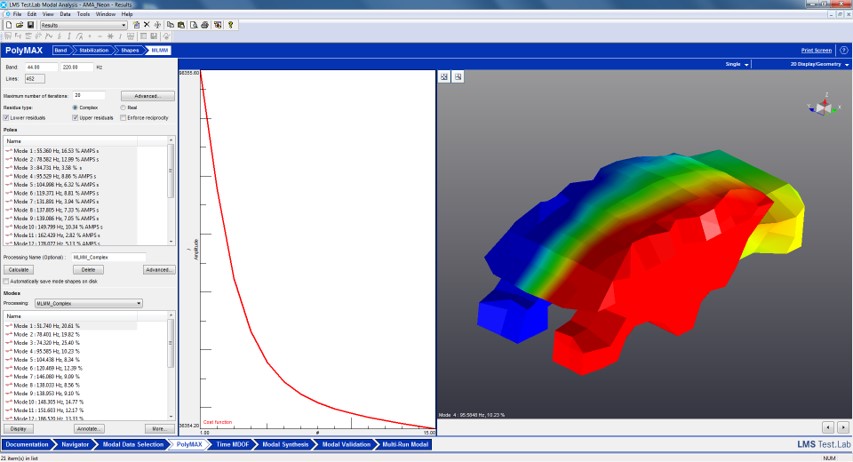
Task: Save the project with the floppy disk icon
Action: coord(30,25)
